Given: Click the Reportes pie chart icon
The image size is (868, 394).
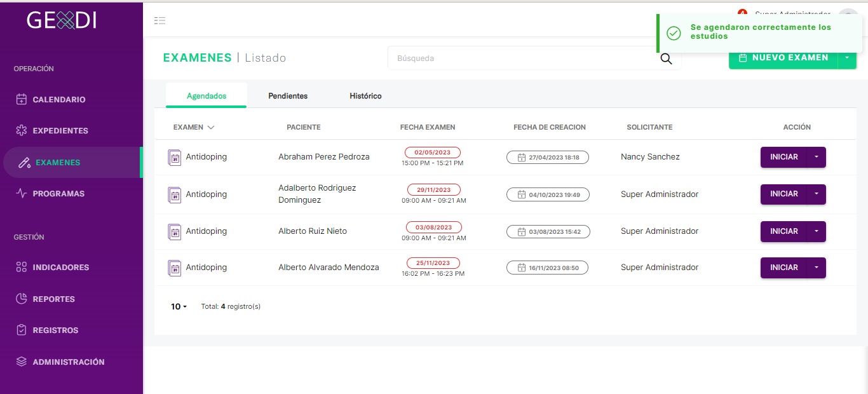Looking at the screenshot, I should [x=21, y=299].
